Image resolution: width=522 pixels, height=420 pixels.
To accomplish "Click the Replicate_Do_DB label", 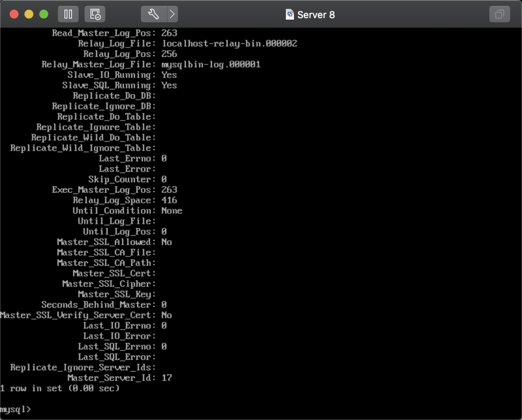I will tap(114, 96).
